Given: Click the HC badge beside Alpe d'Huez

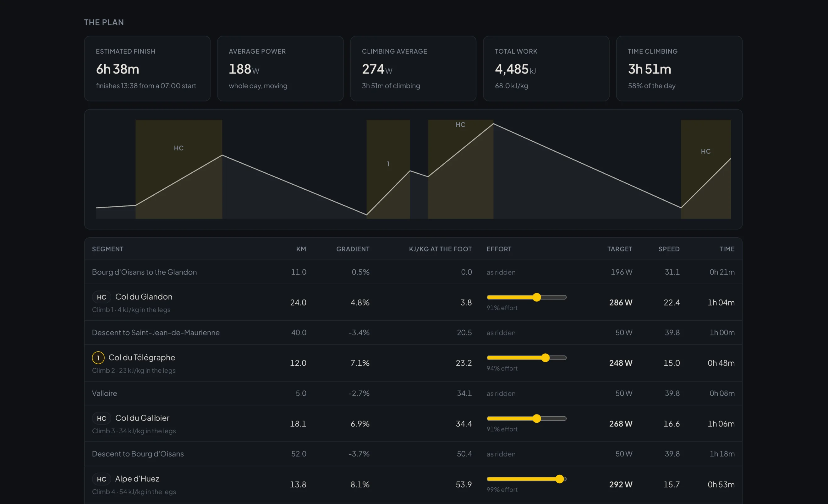Looking at the screenshot, I should (101, 479).
